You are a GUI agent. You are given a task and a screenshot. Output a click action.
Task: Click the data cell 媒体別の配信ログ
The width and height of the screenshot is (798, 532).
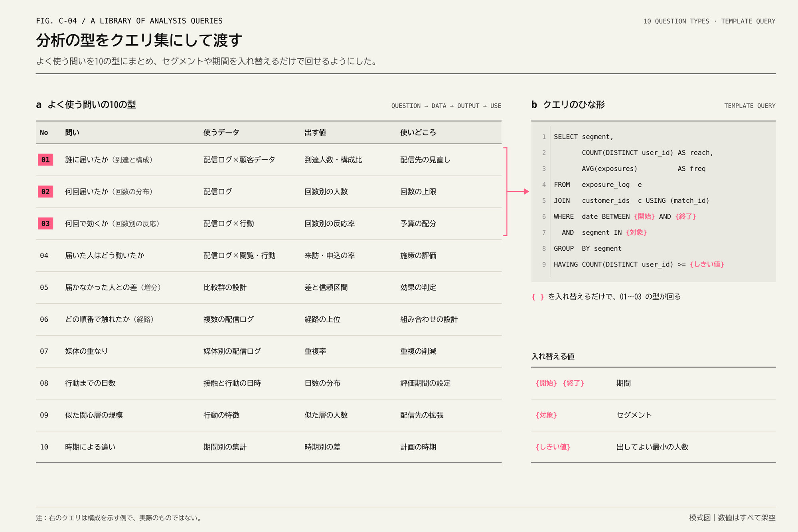tap(232, 351)
